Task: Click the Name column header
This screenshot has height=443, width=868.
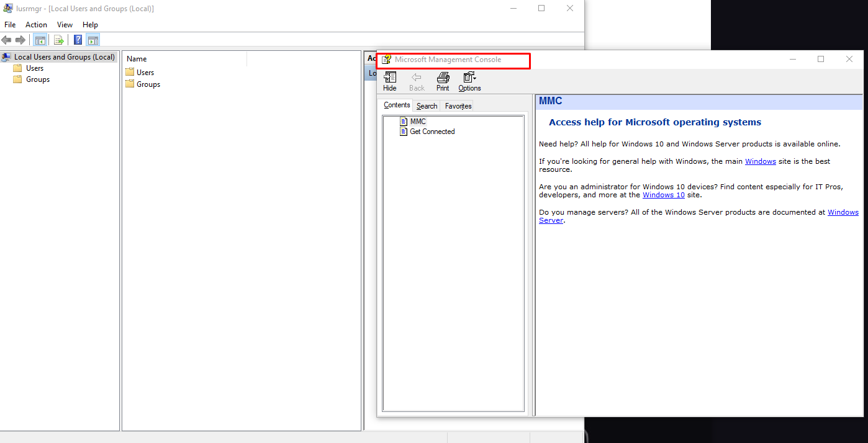Action: [185, 59]
